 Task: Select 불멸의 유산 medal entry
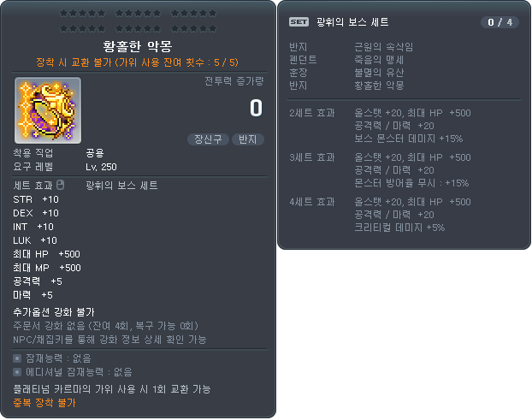(x=379, y=73)
